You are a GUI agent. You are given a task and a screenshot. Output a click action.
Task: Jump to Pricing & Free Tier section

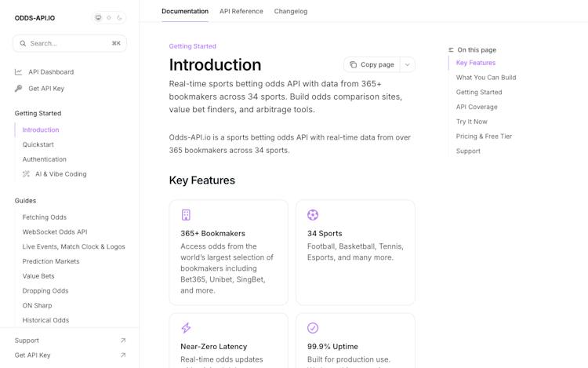pos(484,137)
